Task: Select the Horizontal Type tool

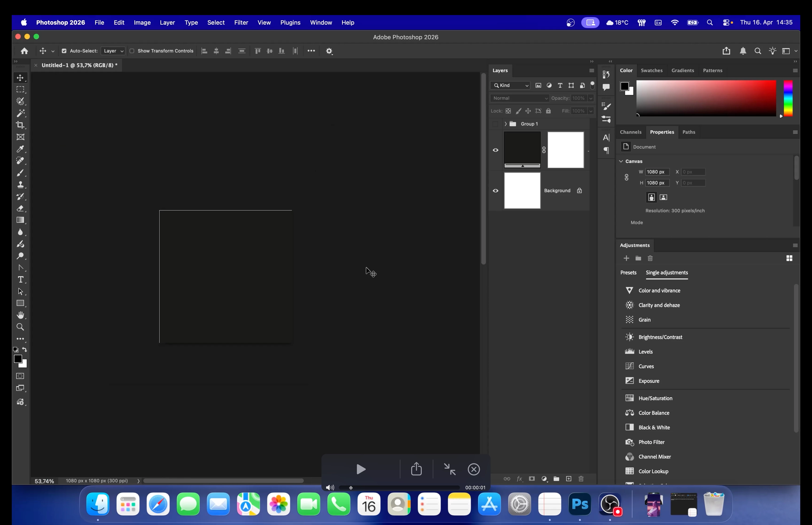Action: (x=20, y=280)
